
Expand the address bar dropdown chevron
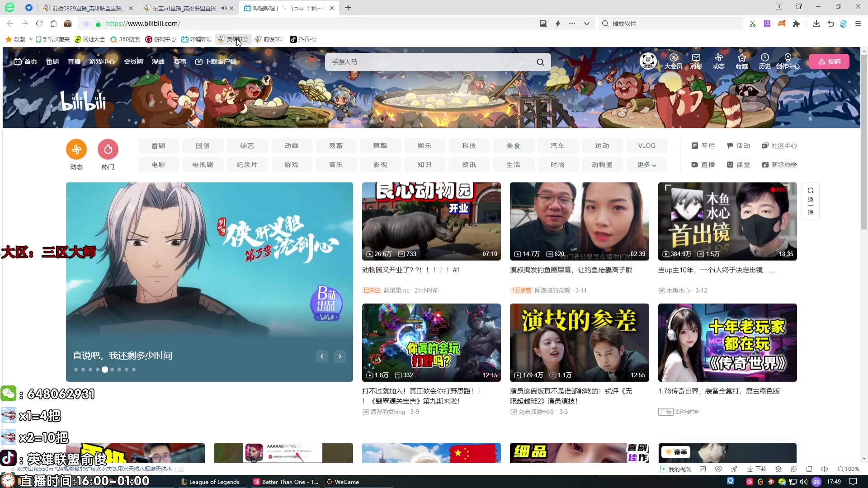[587, 23]
